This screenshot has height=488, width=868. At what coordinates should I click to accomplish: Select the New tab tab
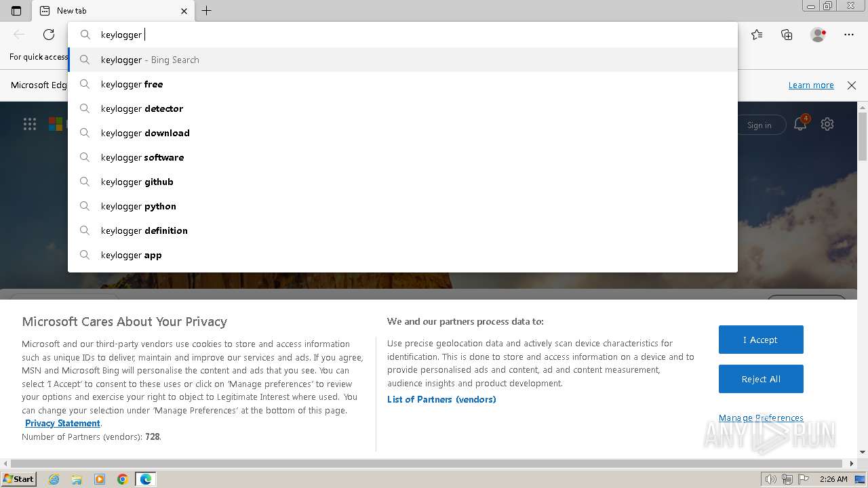coord(114,11)
